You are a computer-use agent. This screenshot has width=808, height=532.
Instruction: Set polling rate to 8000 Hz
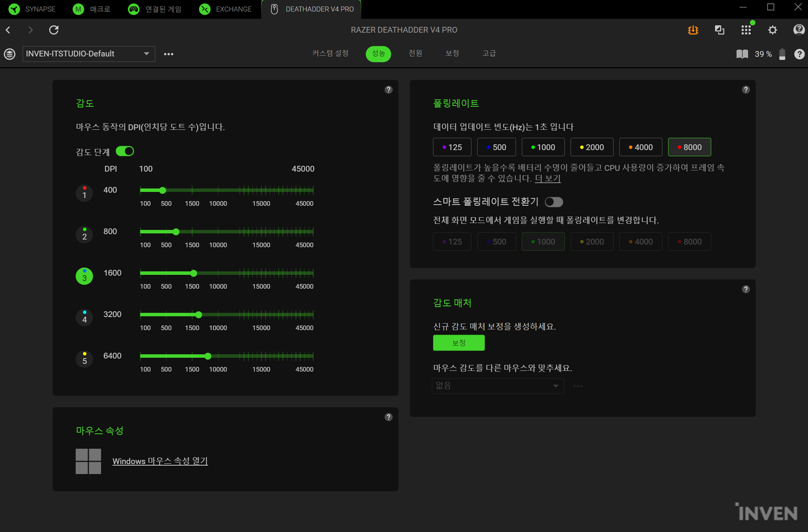(x=690, y=147)
